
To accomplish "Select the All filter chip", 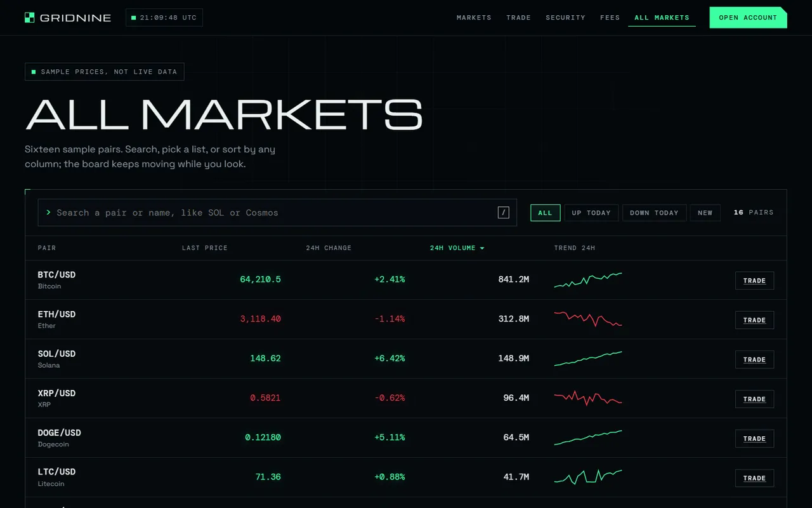I will 546,213.
